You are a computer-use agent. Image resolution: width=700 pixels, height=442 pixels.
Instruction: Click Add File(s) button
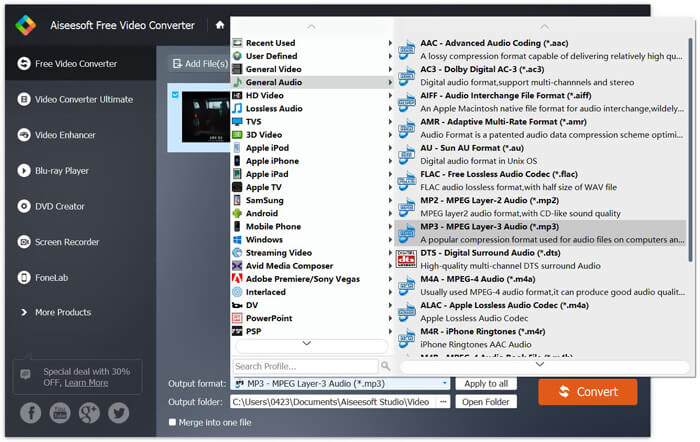200,64
